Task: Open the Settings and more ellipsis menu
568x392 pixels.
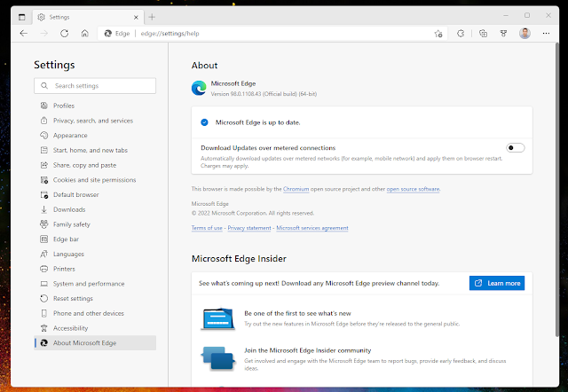Action: point(546,34)
